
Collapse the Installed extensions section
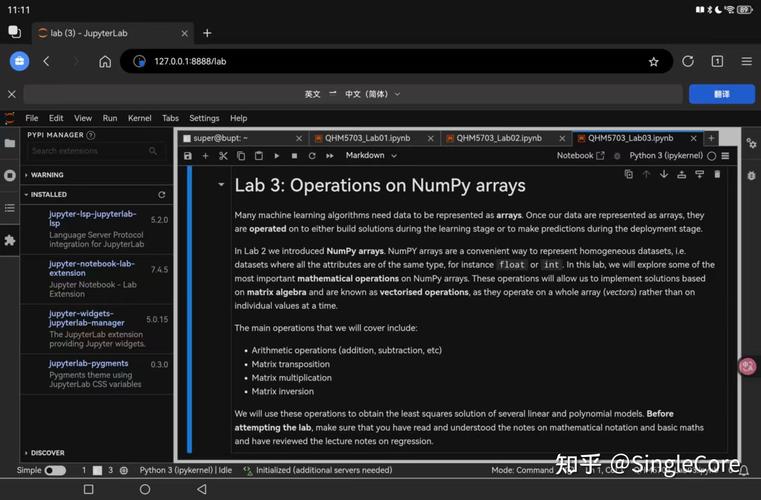[48, 195]
